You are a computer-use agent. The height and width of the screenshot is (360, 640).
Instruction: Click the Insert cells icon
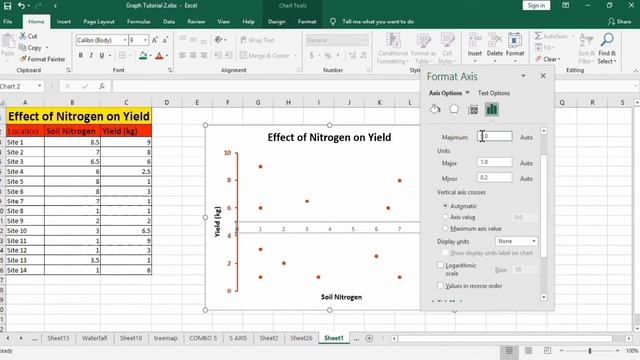click(475, 41)
